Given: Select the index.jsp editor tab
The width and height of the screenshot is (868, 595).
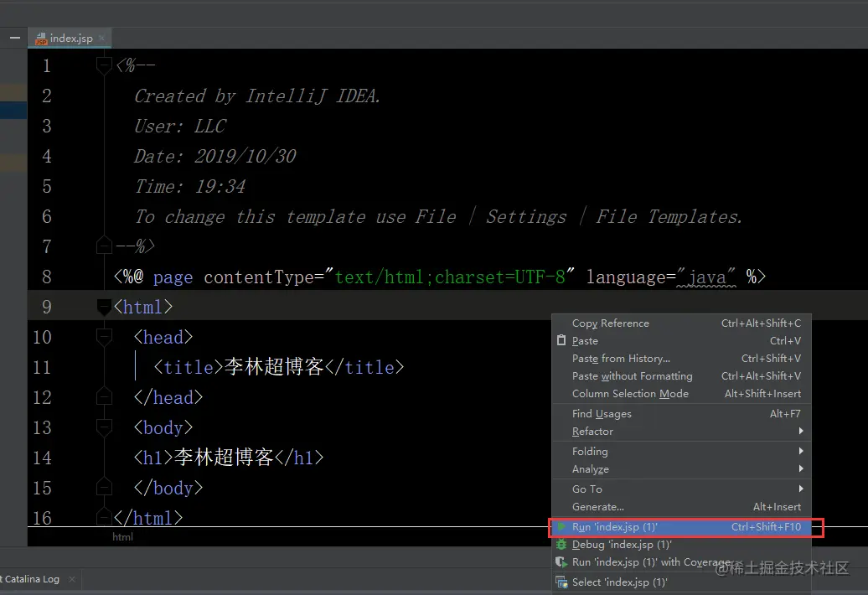Looking at the screenshot, I should tap(70, 39).
